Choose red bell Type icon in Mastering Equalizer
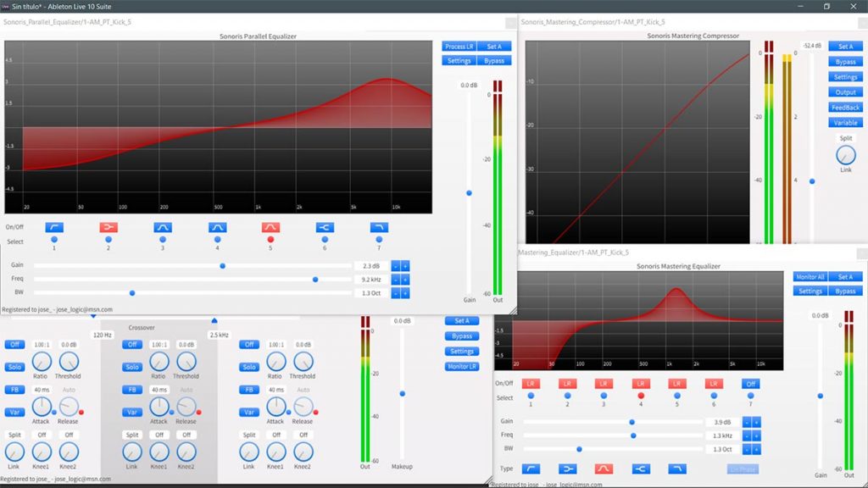 [604, 469]
